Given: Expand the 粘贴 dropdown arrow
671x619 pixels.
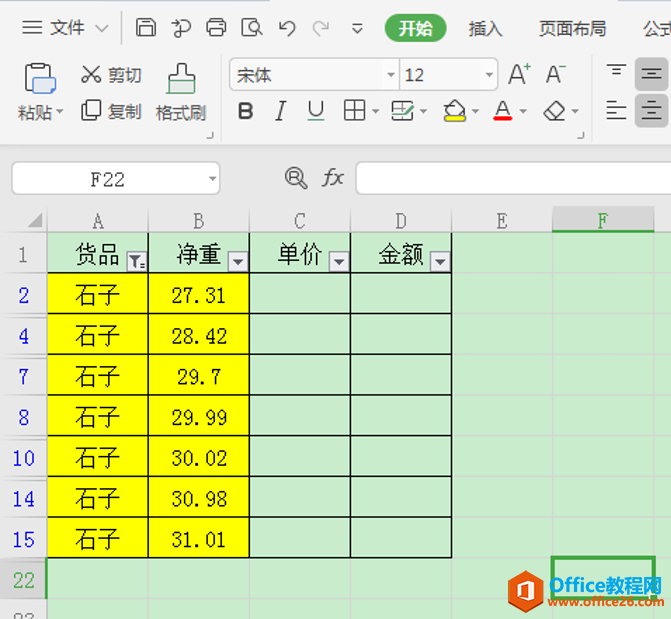Looking at the screenshot, I should pyautogui.click(x=59, y=112).
